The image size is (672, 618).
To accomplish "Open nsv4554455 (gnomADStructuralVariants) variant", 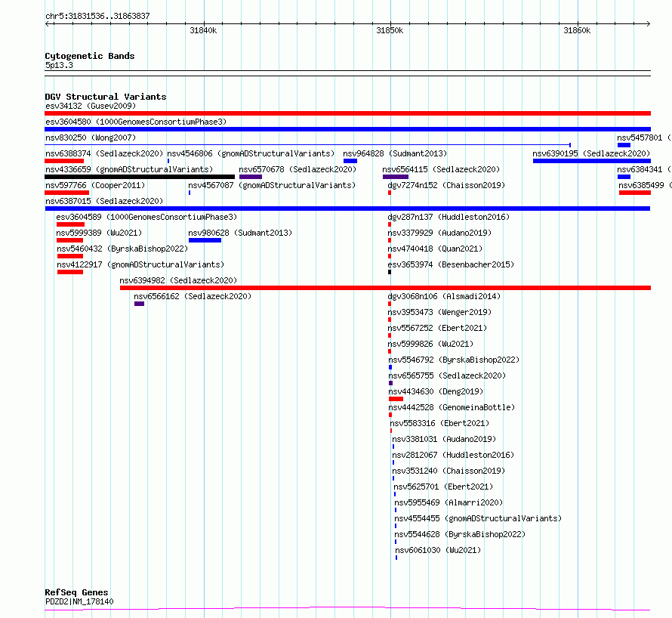I will 478,518.
